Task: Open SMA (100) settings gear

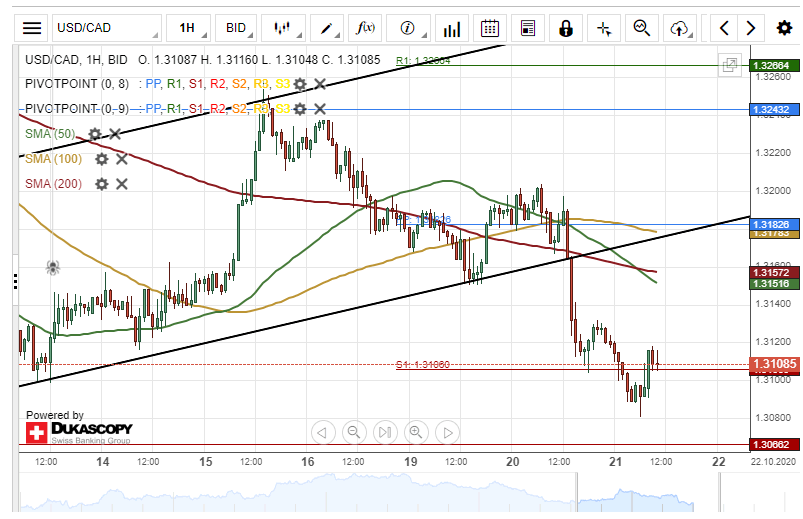Action: point(102,159)
